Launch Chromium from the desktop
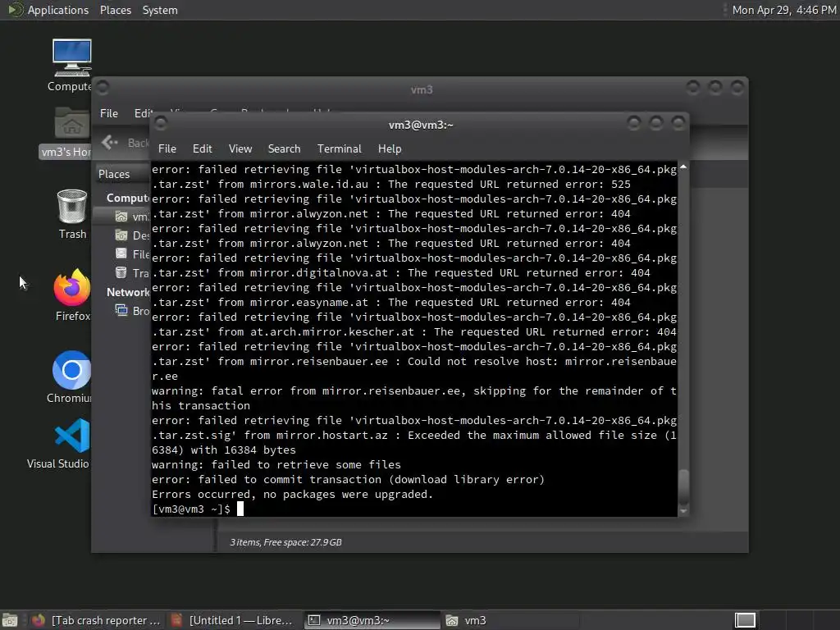Screen dimensions: 840x630 click(x=71, y=377)
